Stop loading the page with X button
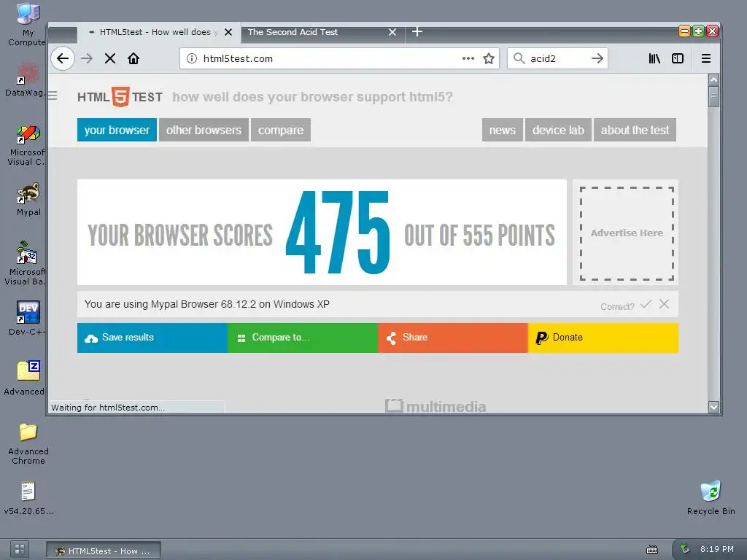 tap(110, 58)
